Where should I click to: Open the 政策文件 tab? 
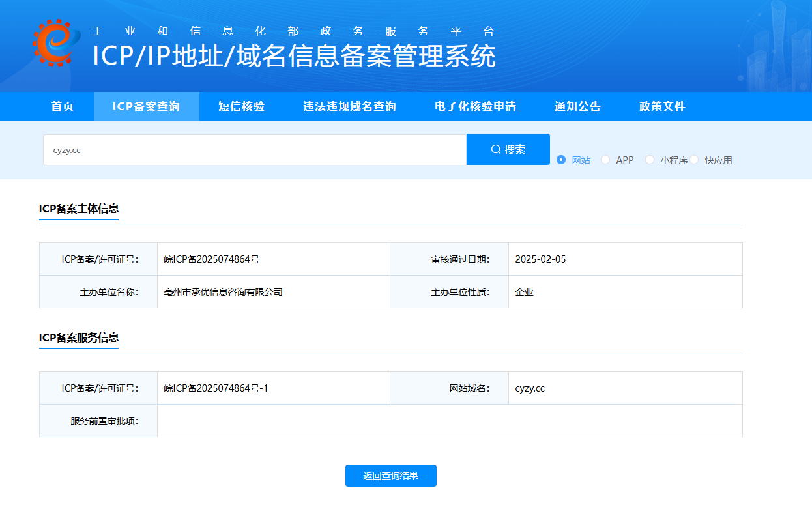(662, 106)
